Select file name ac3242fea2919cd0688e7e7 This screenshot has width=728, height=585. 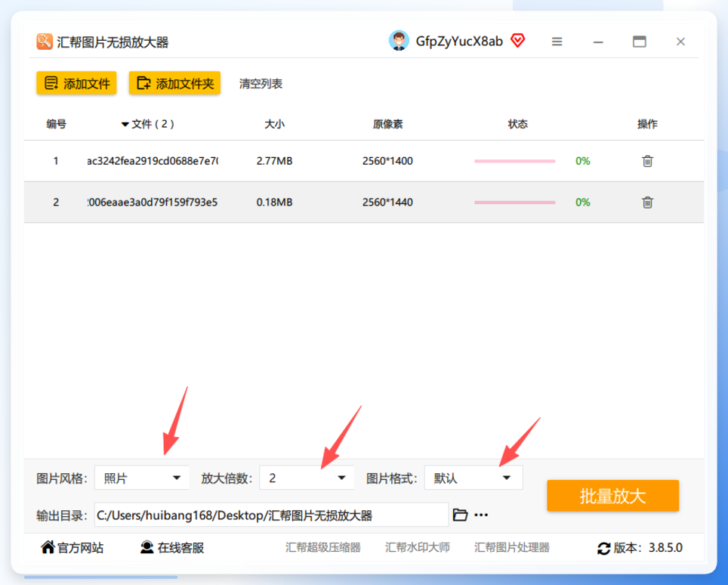[x=153, y=161]
